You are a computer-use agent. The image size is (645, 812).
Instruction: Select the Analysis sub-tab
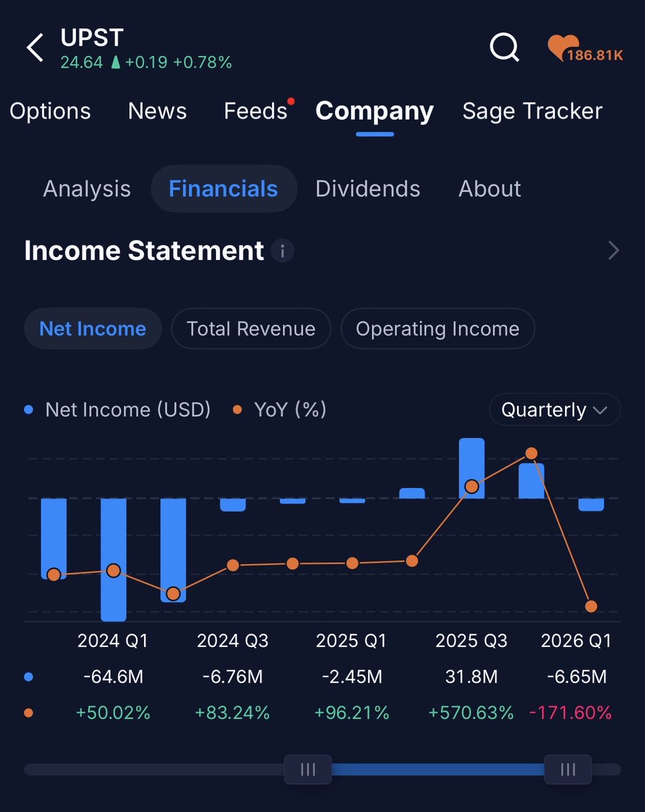coord(87,189)
